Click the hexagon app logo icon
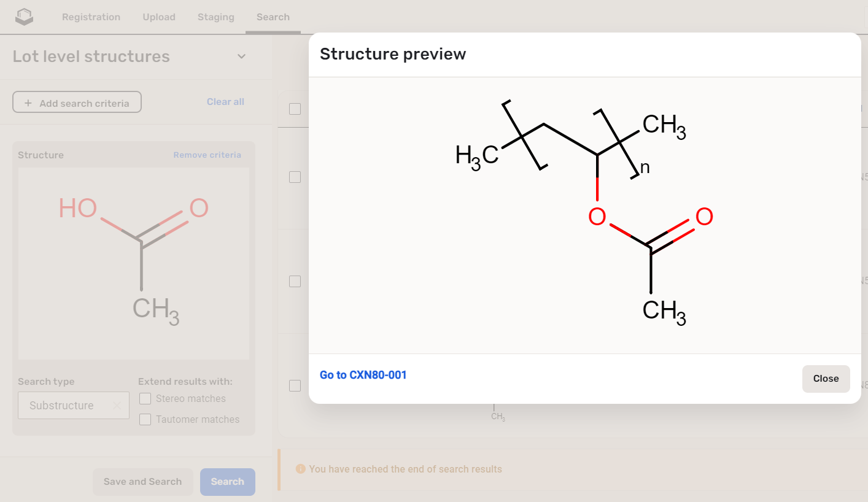This screenshot has width=868, height=502. click(24, 17)
